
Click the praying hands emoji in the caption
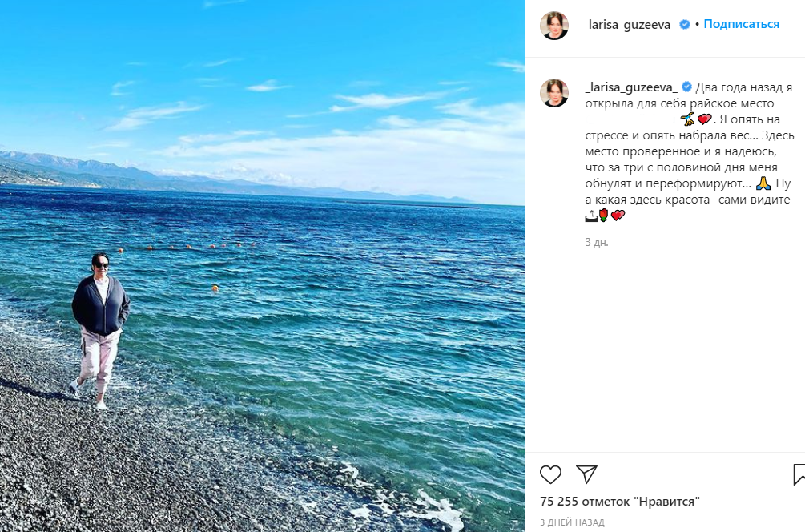[x=763, y=183]
